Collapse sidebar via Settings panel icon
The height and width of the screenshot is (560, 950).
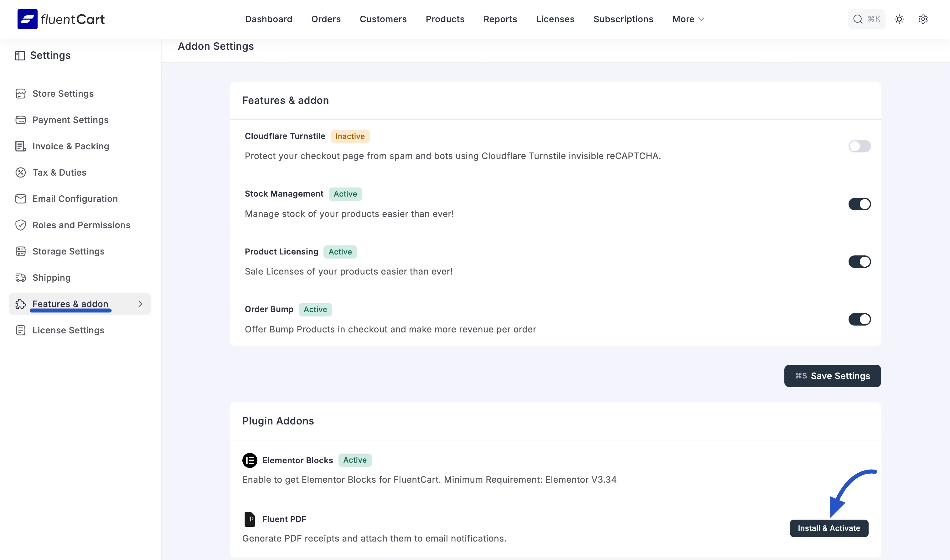pos(20,55)
